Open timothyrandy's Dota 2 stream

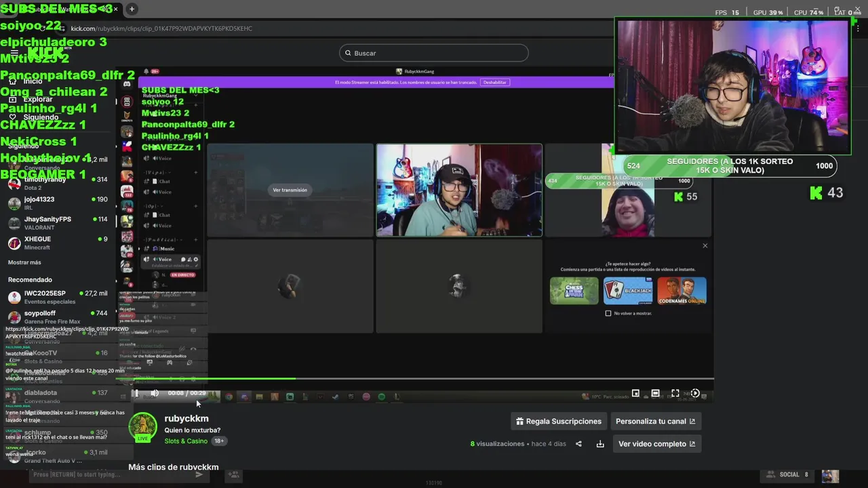pos(58,183)
